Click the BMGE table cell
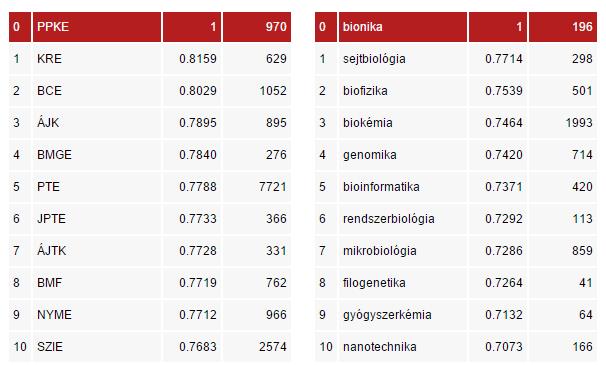Image resolution: width=606 pixels, height=365 pixels. point(97,155)
